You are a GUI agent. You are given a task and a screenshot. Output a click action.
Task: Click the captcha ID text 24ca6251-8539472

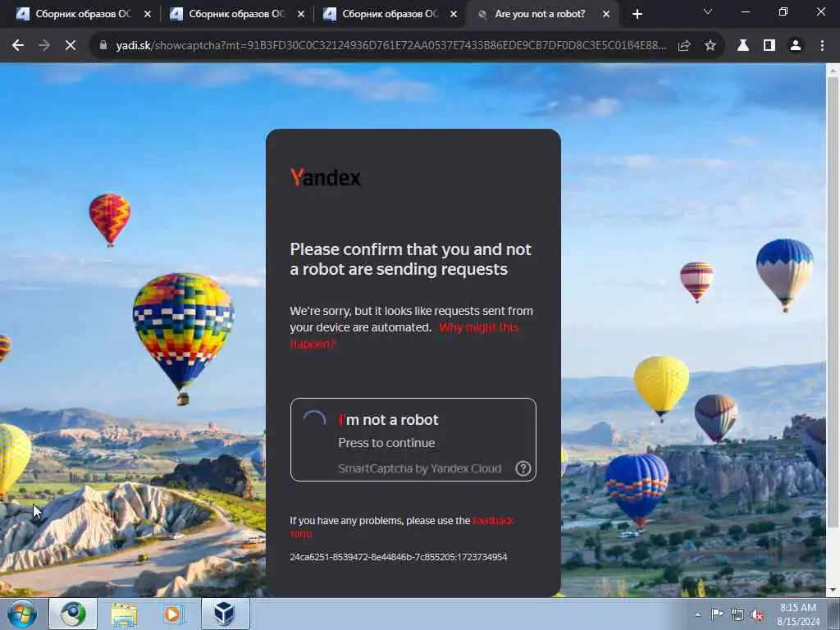(399, 557)
